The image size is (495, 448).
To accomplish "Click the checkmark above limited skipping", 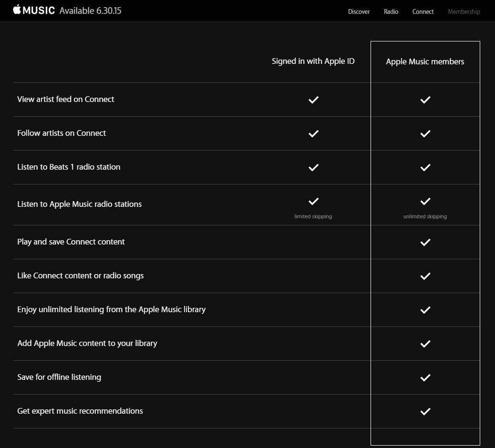I will pyautogui.click(x=313, y=201).
